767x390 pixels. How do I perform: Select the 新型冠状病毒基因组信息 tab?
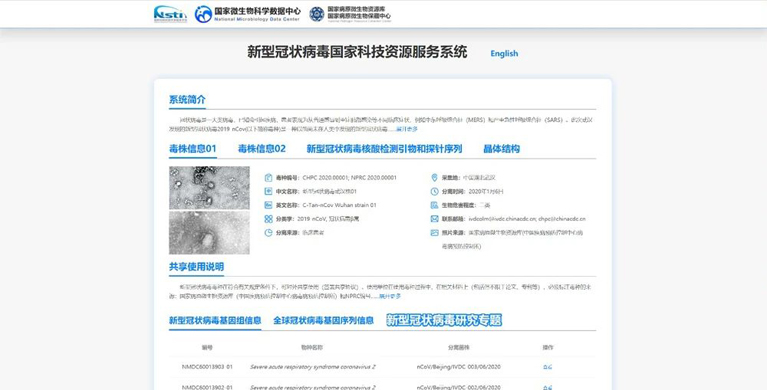215,321
